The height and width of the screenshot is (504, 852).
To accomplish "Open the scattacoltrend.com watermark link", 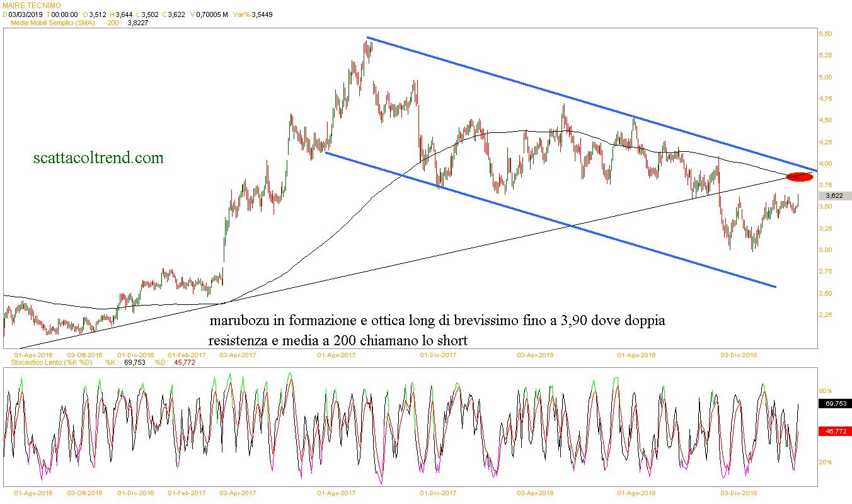I will (98, 157).
